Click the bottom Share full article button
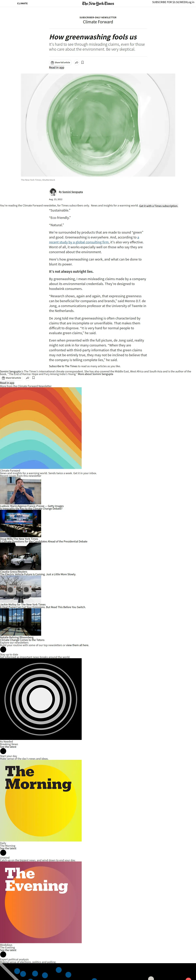The width and height of the screenshot is (196, 980). tap(11, 378)
